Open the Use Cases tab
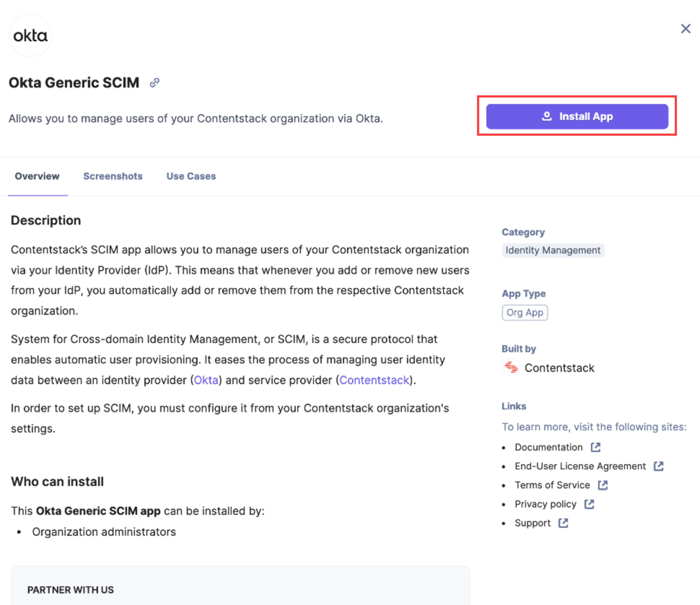Image resolution: width=700 pixels, height=605 pixels. tap(191, 176)
